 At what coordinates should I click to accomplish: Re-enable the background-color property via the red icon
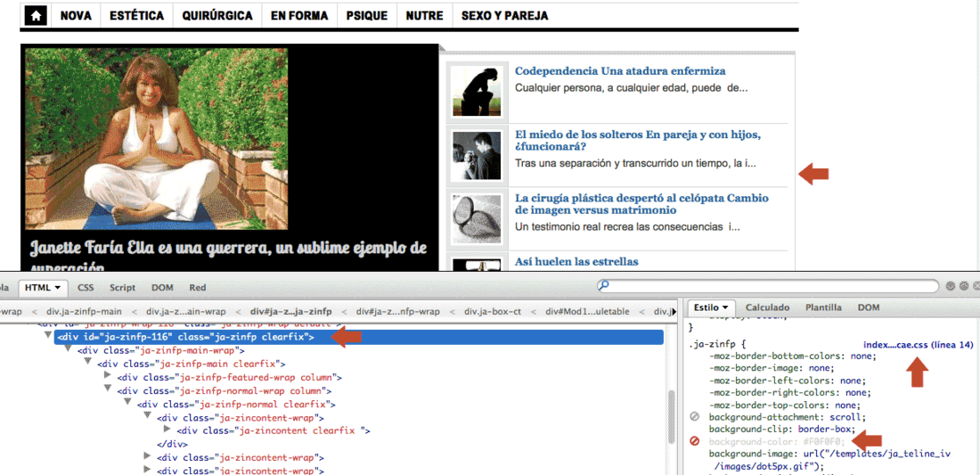pyautogui.click(x=694, y=441)
